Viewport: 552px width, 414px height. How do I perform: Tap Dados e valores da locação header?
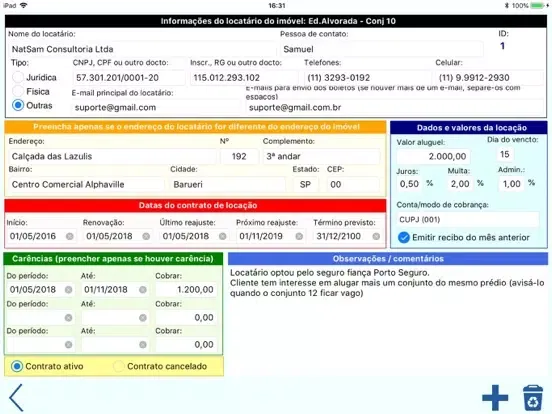pos(469,127)
